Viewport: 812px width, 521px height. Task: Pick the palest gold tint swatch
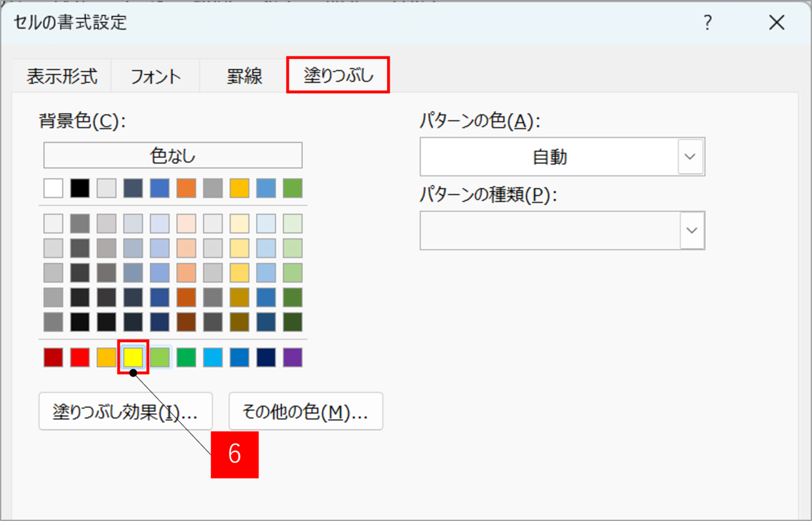(240, 224)
